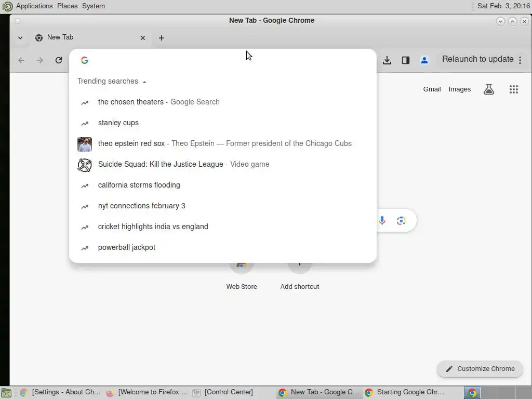Toggle the Chrome side panel icon
The width and height of the screenshot is (532, 399).
405,60
